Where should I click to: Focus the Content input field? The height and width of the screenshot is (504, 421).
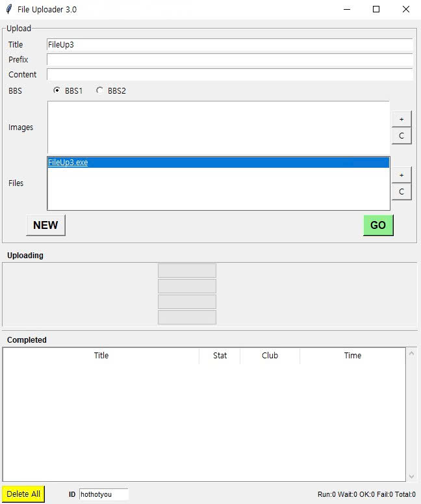point(229,74)
